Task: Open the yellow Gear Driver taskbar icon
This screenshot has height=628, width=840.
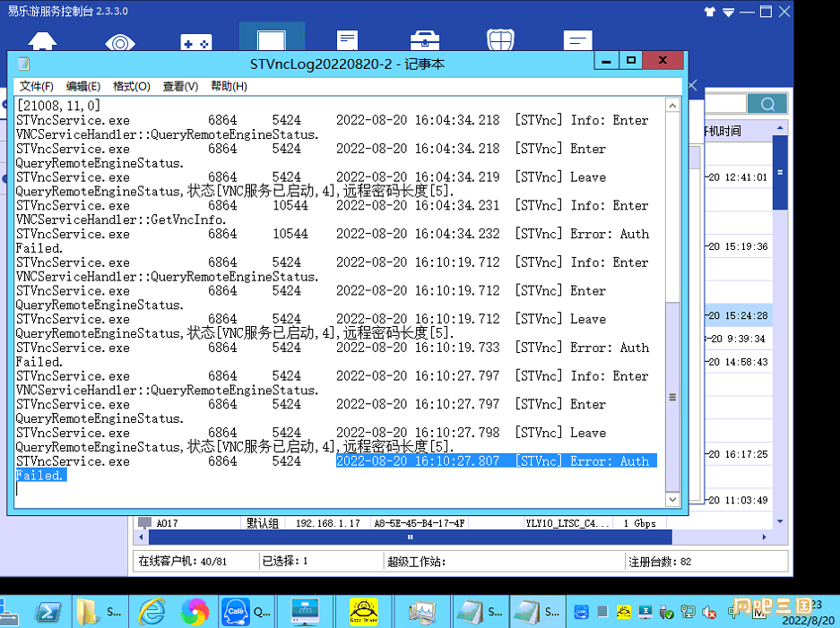Action: [x=364, y=611]
